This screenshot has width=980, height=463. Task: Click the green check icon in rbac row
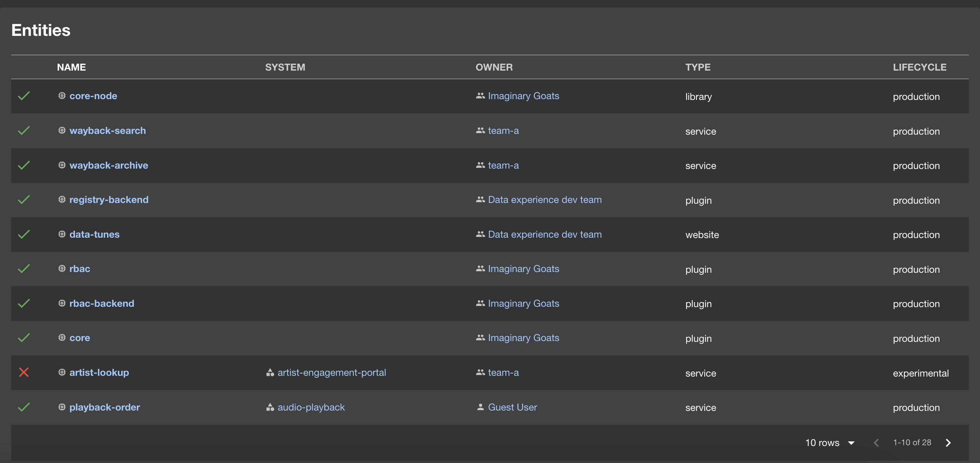coord(24,269)
